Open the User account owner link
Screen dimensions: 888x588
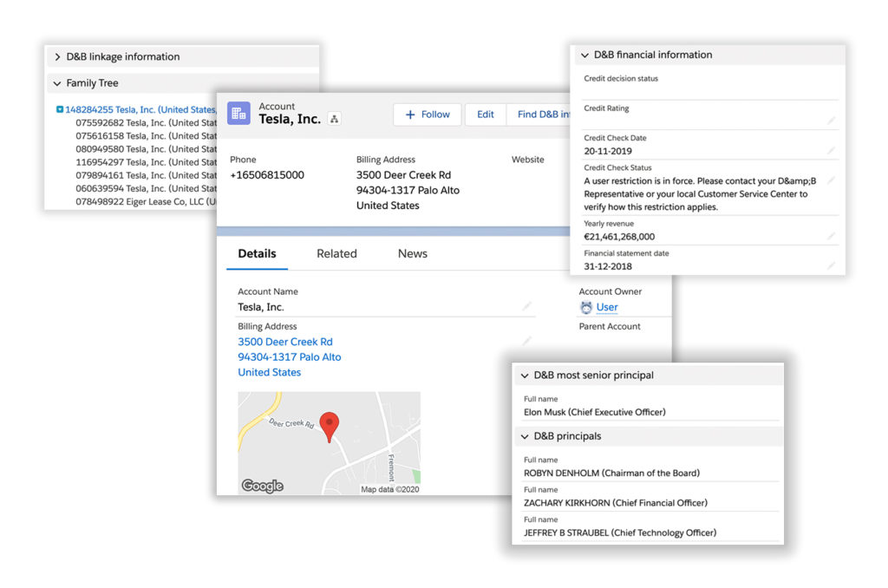607,307
